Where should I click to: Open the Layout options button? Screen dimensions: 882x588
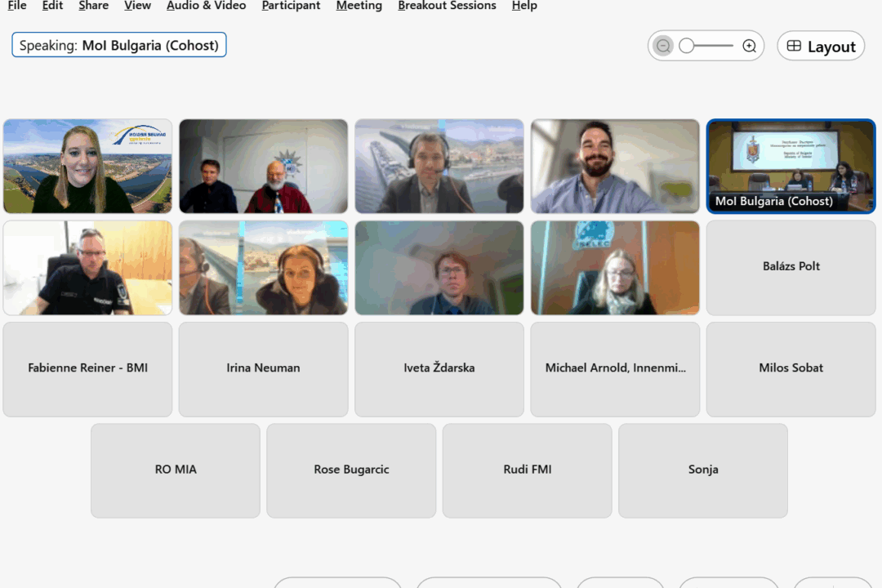821,47
